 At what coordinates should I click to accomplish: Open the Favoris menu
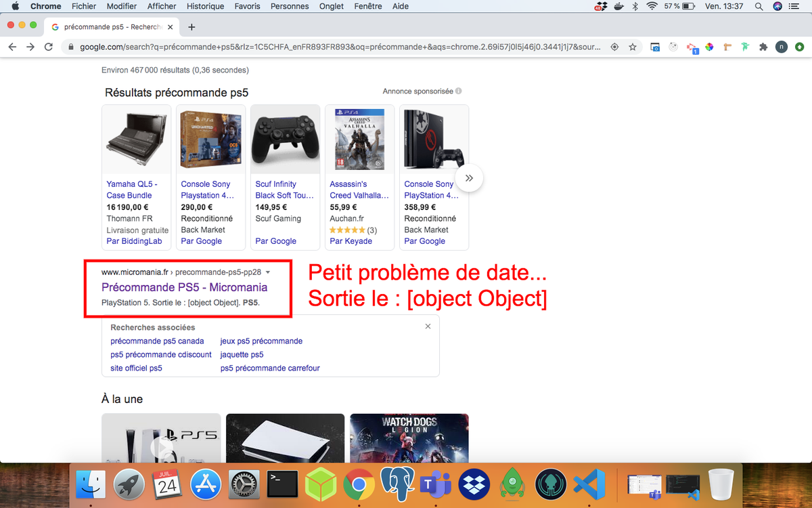click(x=247, y=6)
